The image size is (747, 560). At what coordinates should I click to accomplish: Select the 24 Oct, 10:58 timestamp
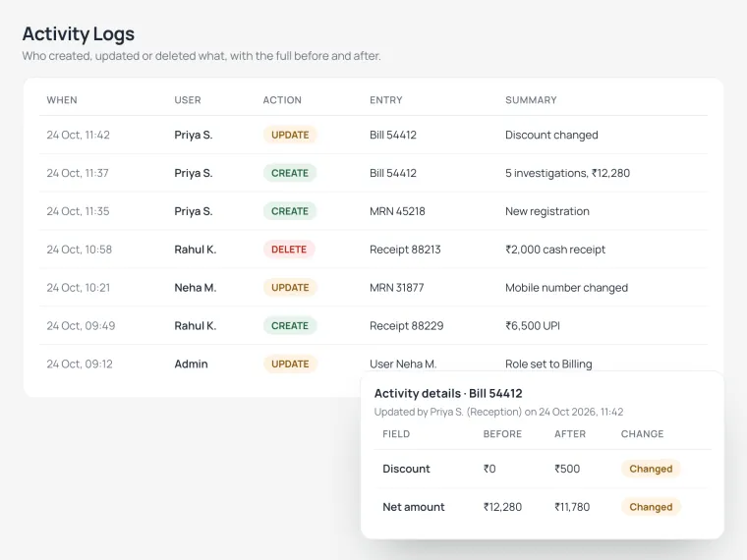click(79, 249)
